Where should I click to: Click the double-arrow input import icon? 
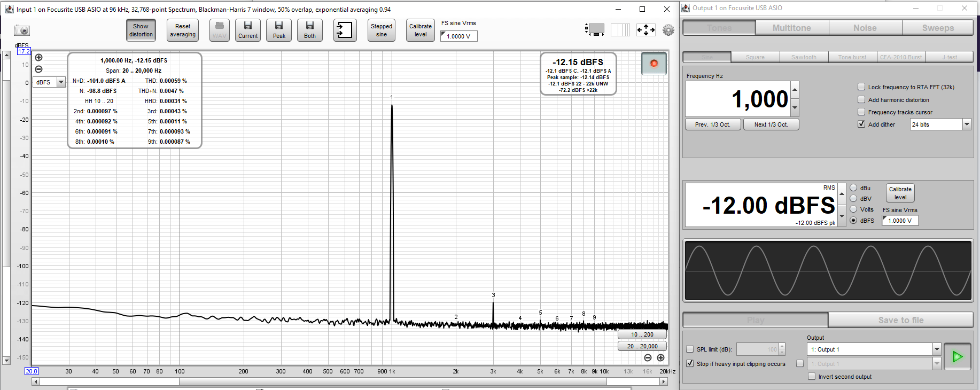(x=345, y=30)
